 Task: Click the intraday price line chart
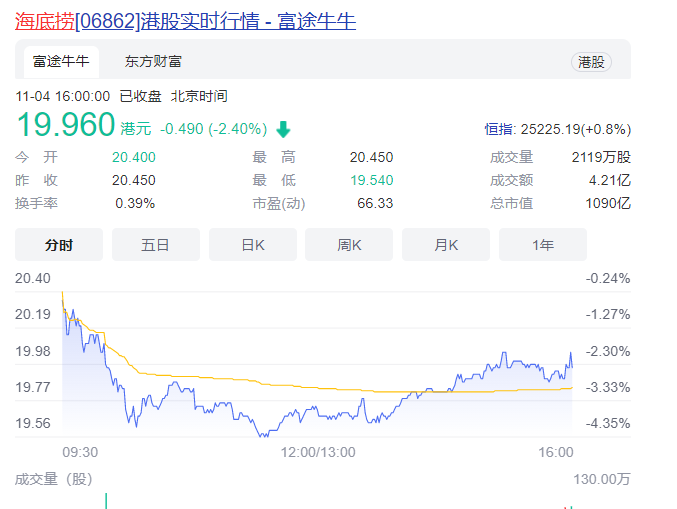pos(317,364)
